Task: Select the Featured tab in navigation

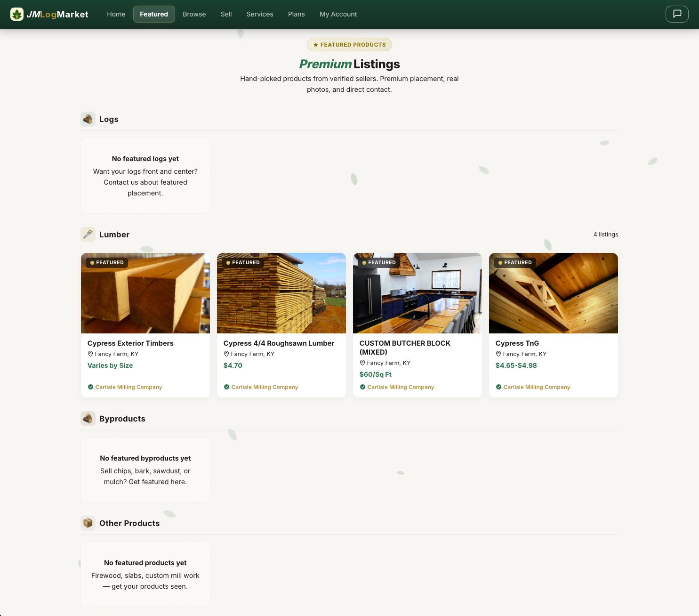Action: point(154,14)
